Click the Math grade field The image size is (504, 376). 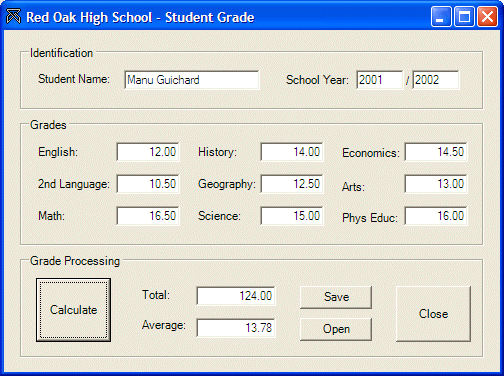(x=148, y=216)
